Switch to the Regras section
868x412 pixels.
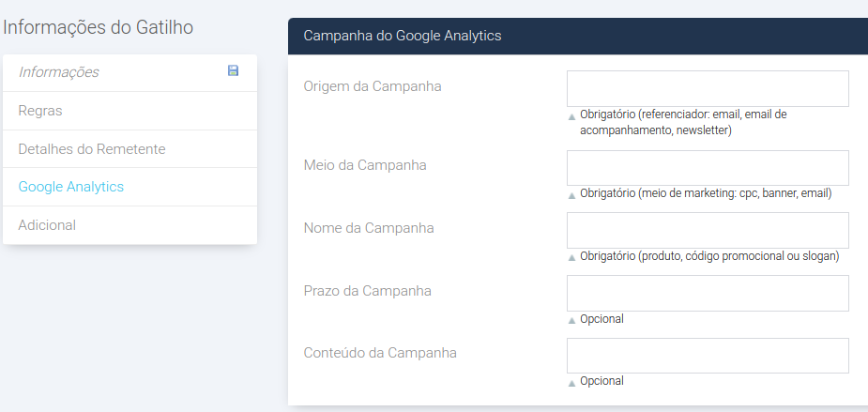40,111
